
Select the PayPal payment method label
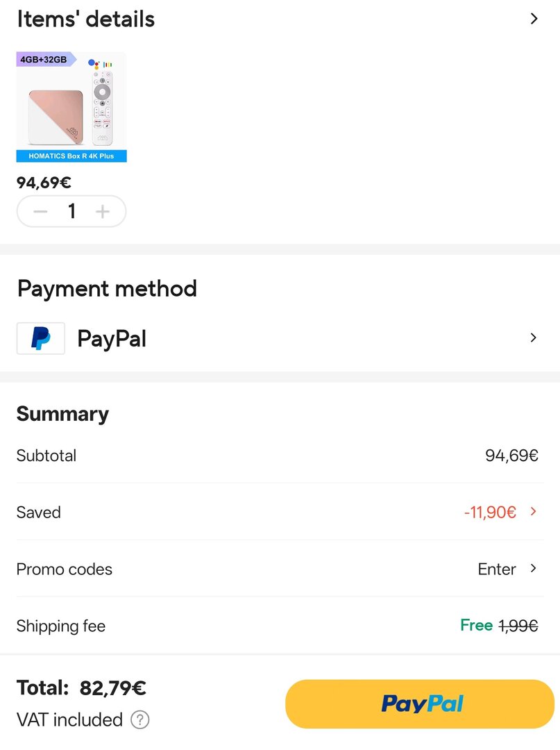pos(112,339)
